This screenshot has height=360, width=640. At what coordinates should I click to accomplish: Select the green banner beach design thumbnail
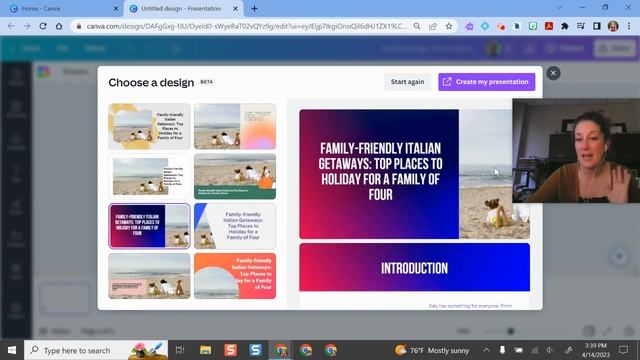tap(235, 176)
